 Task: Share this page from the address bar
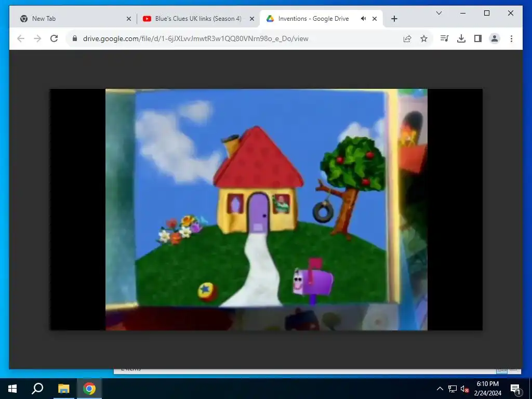click(407, 38)
